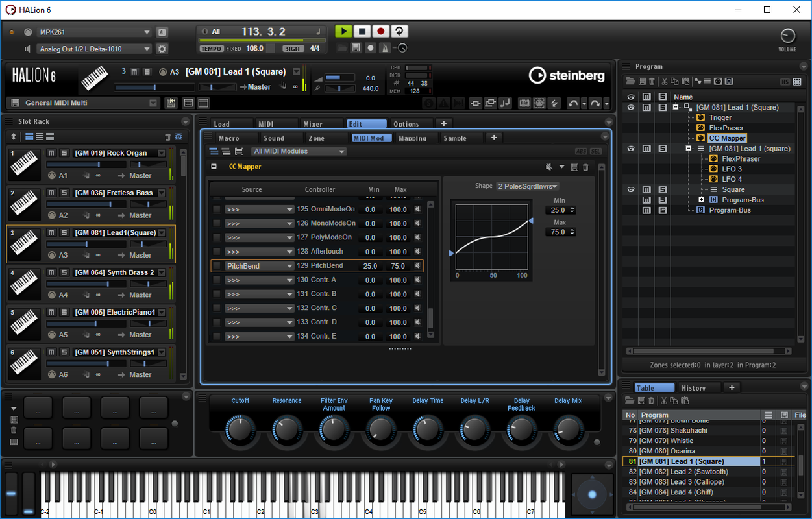Mute the inner Program-Bus in tree
This screenshot has height=519, width=812.
[x=646, y=200]
